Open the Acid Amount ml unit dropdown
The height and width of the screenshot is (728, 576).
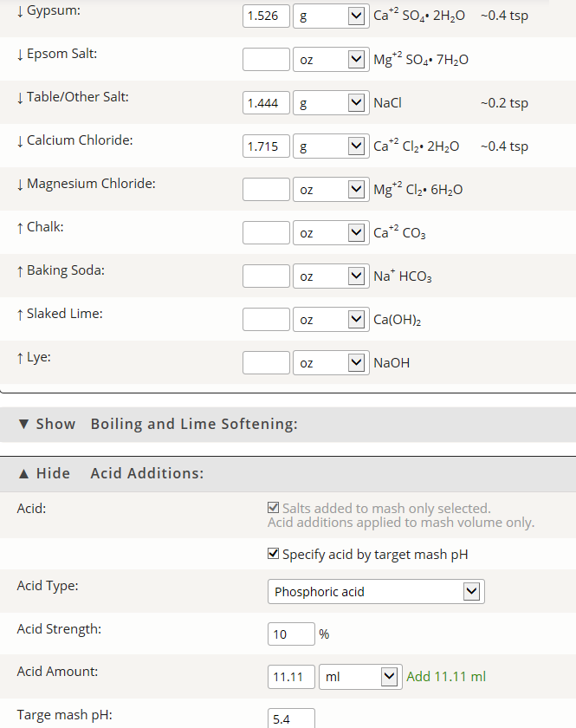[x=360, y=677]
